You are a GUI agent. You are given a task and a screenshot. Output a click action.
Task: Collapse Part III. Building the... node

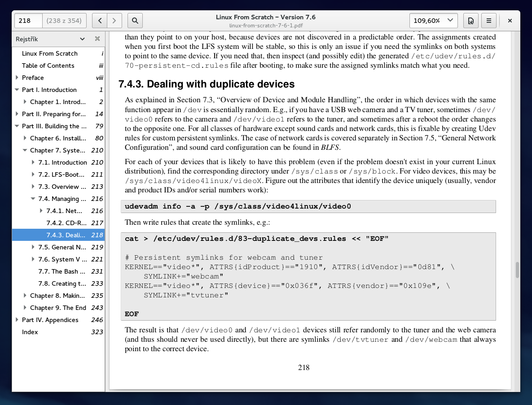coord(17,126)
